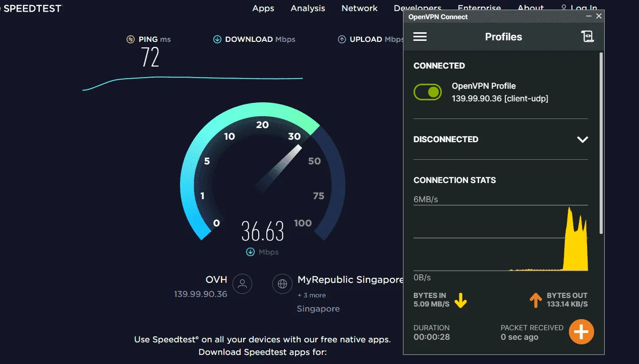This screenshot has width=639, height=364.
Task: Click the download arrow icon by DOWNLOAD
Action: (217, 39)
